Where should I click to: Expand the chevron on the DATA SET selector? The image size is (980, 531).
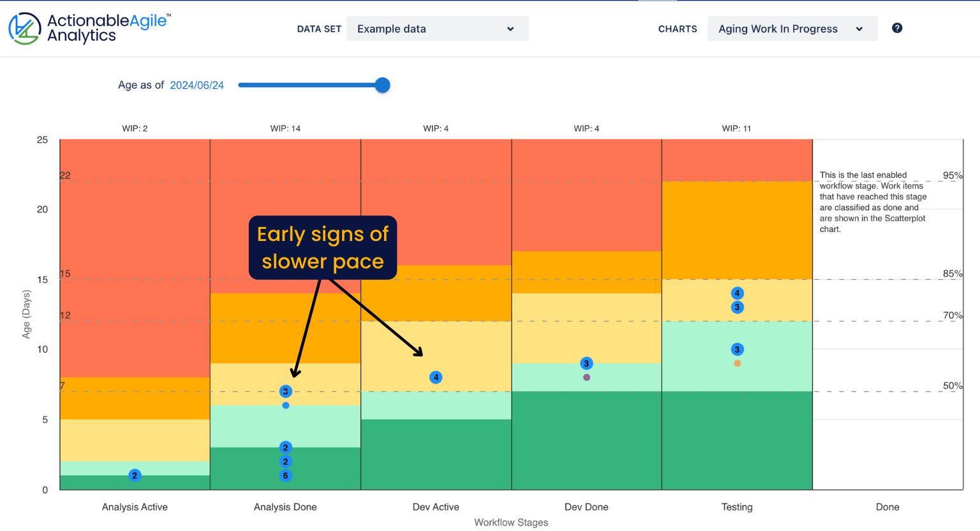510,29
